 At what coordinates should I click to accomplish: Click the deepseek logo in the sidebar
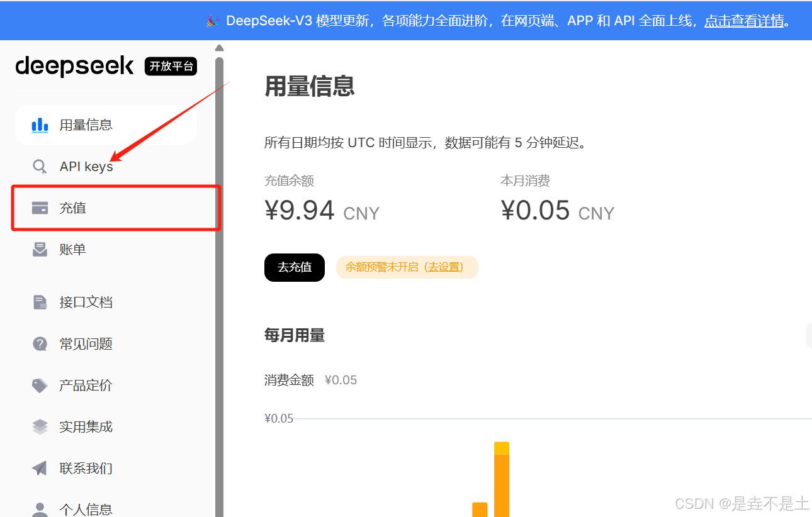pyautogui.click(x=74, y=66)
